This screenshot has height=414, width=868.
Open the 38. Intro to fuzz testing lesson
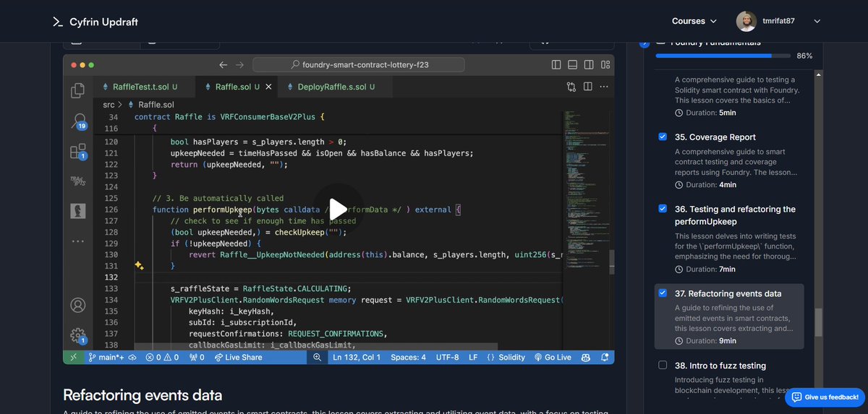click(x=720, y=366)
